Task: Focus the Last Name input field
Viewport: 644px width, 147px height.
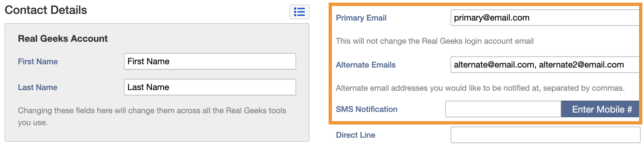Action: 210,87
